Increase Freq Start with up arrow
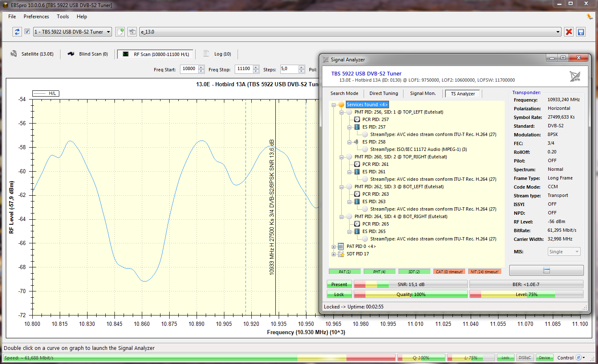The height and width of the screenshot is (364, 598). [x=201, y=67]
